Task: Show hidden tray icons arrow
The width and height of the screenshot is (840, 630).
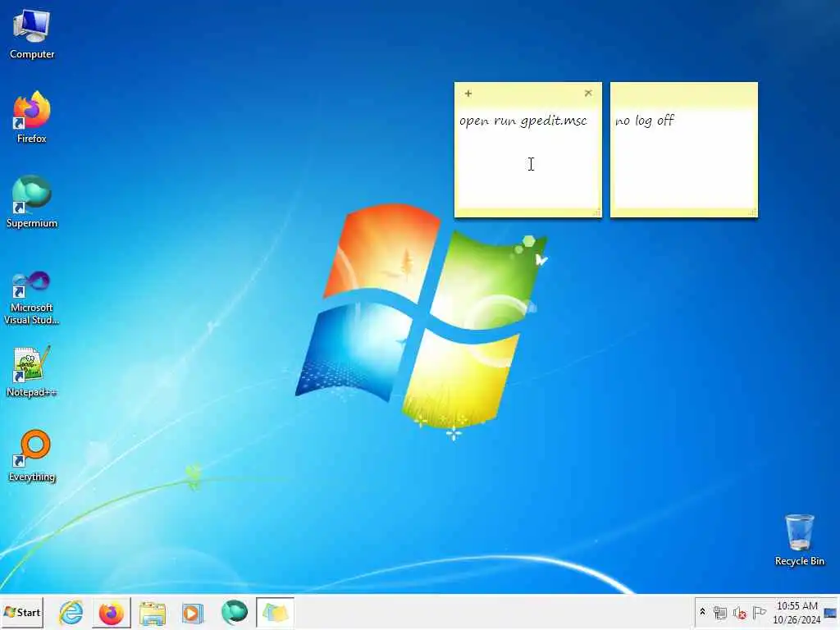Action: (702, 612)
